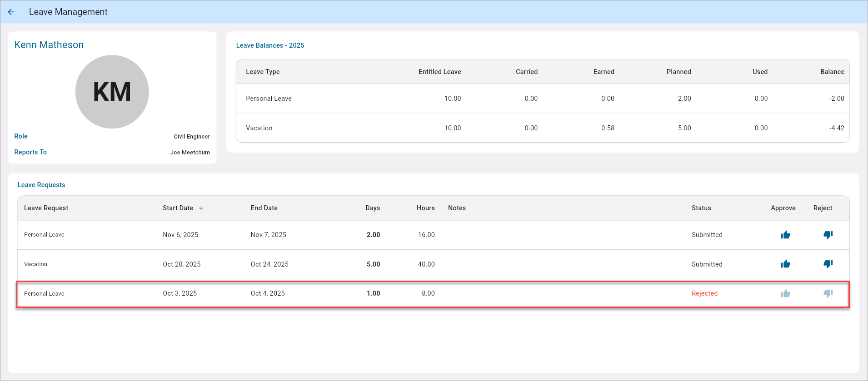The image size is (868, 381).
Task: Approve the Nov 6 Personal Leave request
Action: tap(785, 235)
